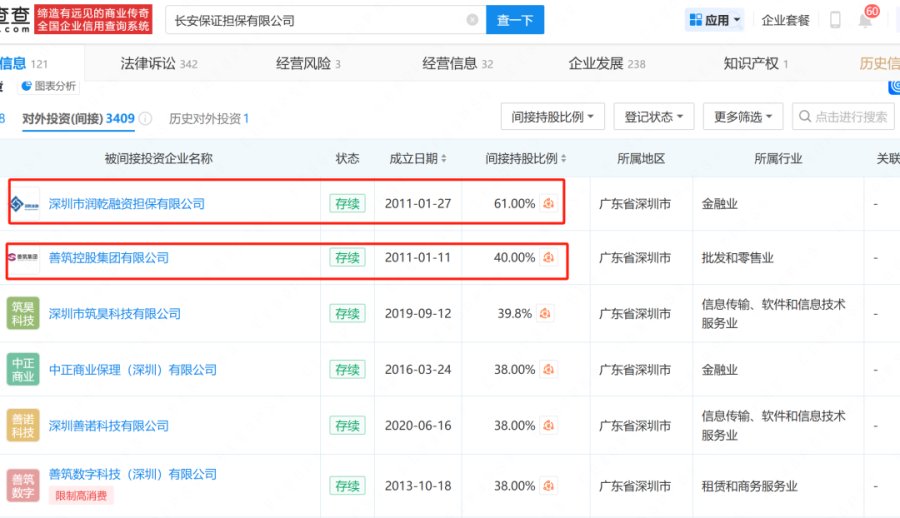Image resolution: width=900 pixels, height=518 pixels.
Task: Switch to 经营风险 tab
Action: (308, 63)
